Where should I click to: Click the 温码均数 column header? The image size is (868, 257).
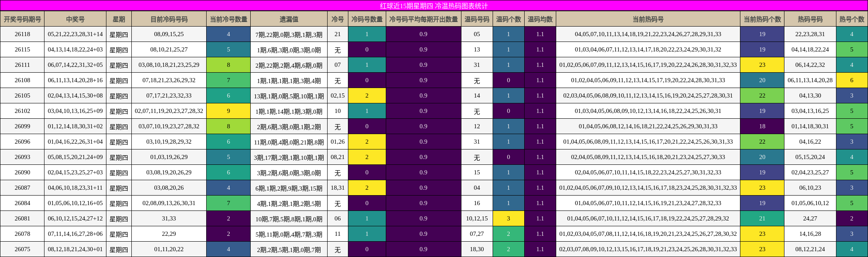[x=540, y=19]
